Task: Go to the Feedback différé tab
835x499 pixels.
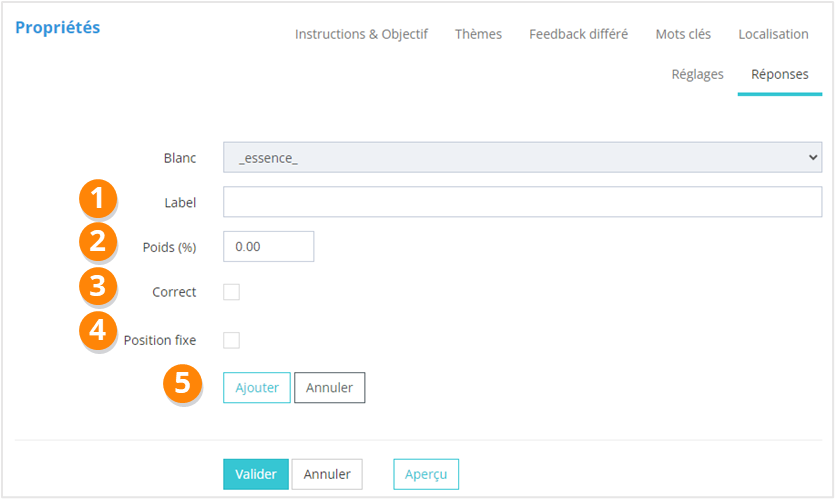Action: click(x=578, y=34)
